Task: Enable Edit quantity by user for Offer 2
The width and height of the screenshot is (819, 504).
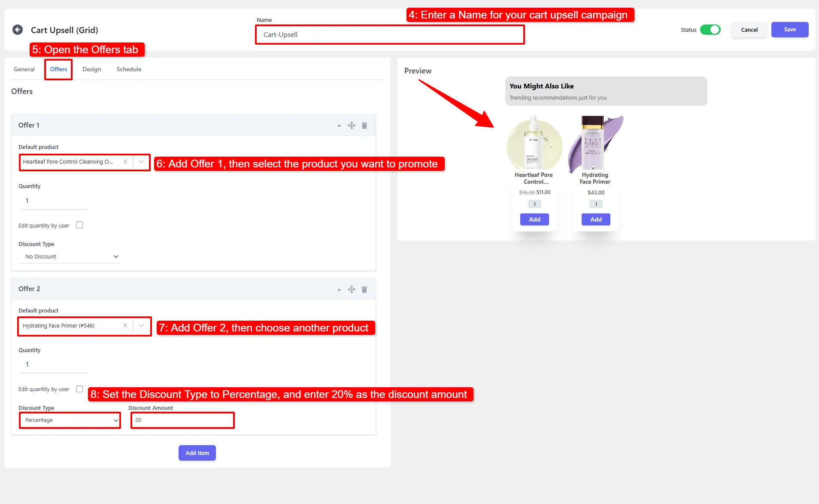Action: pos(79,389)
